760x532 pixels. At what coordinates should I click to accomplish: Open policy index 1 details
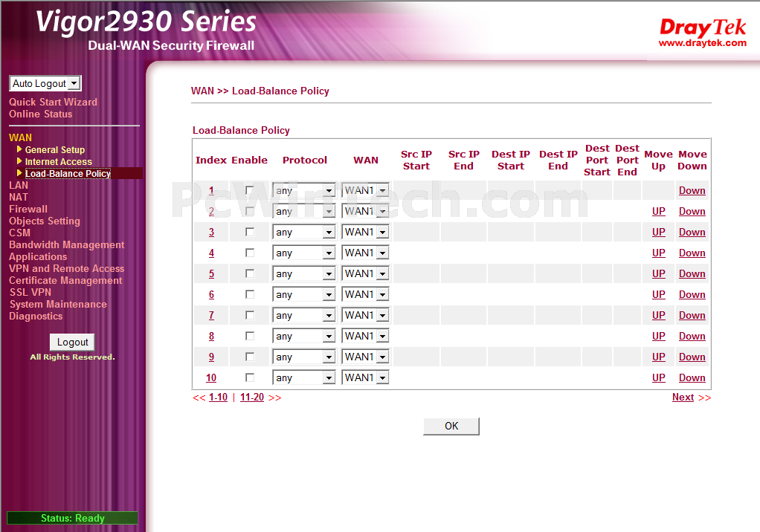pyautogui.click(x=211, y=191)
